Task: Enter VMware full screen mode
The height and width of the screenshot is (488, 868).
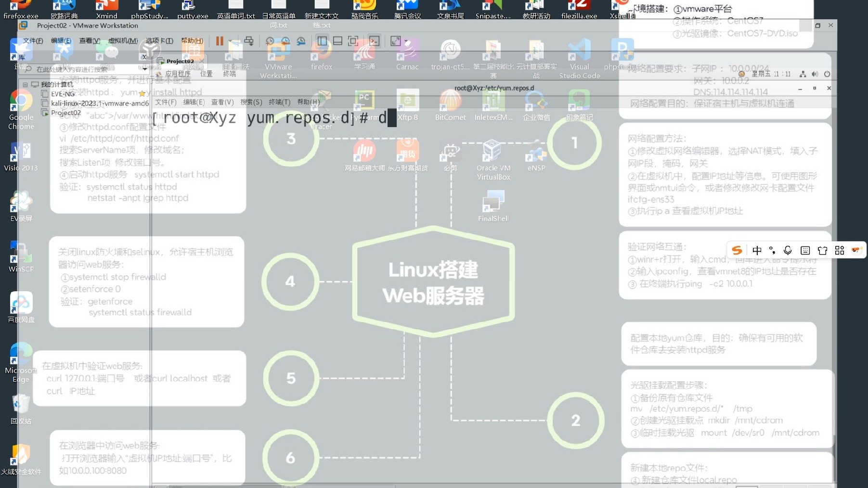Action: click(x=353, y=41)
